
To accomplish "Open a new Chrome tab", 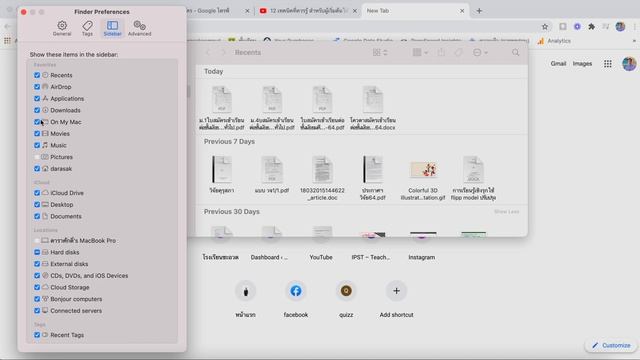I will click(479, 11).
